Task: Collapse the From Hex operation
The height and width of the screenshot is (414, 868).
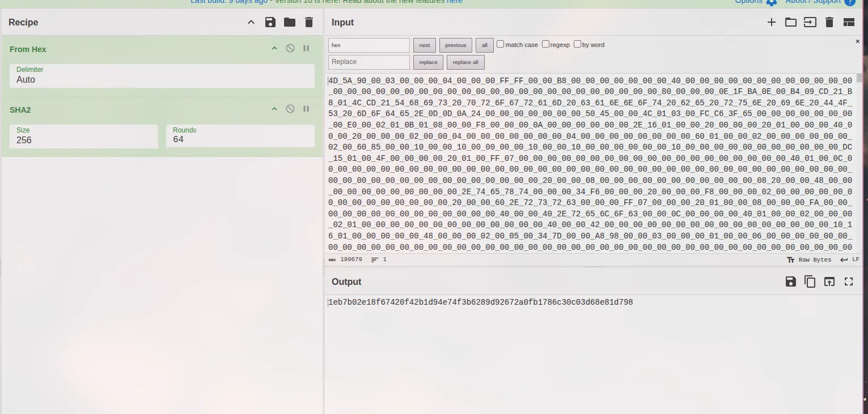Action: click(x=274, y=49)
